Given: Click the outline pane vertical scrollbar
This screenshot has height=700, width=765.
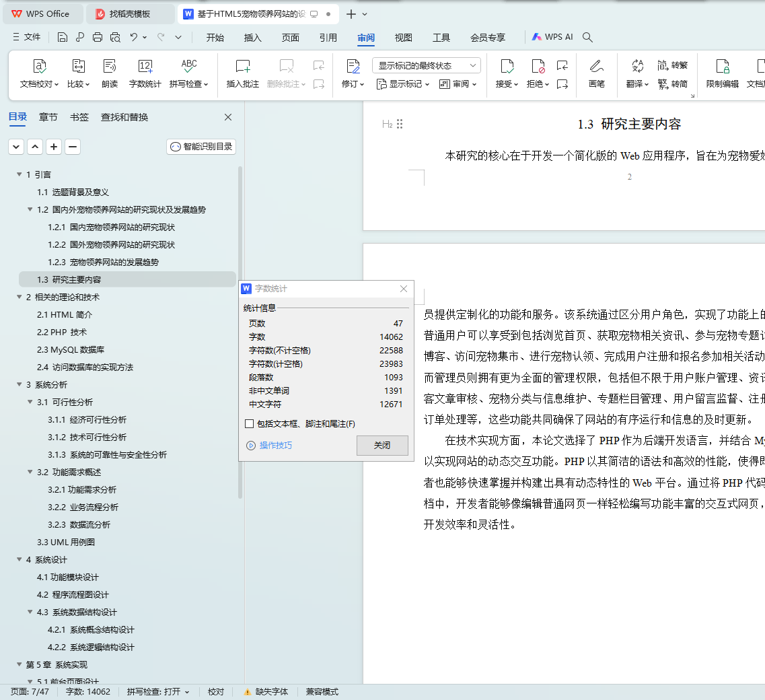Looking at the screenshot, I should tap(240, 332).
